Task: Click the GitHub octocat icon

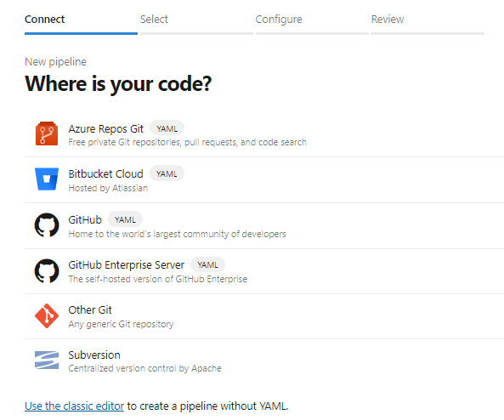Action: tap(47, 224)
